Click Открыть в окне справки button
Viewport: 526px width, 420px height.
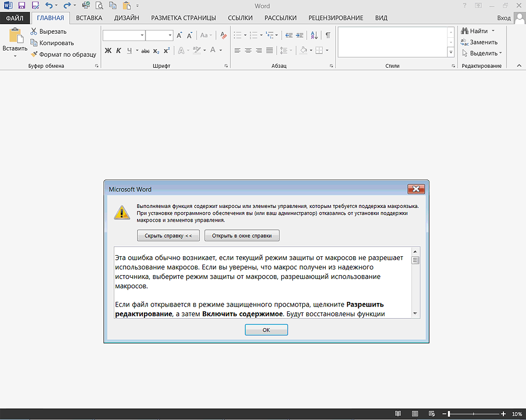click(242, 236)
